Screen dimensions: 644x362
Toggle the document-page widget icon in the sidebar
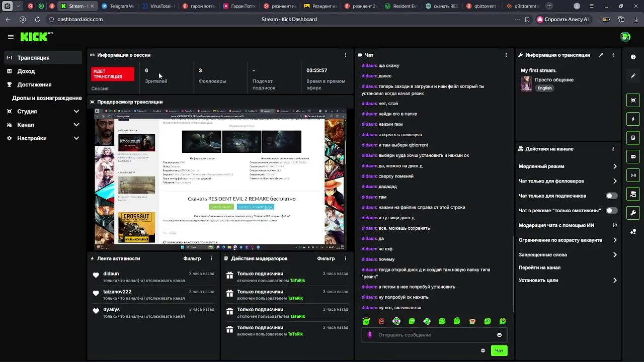tap(633, 138)
